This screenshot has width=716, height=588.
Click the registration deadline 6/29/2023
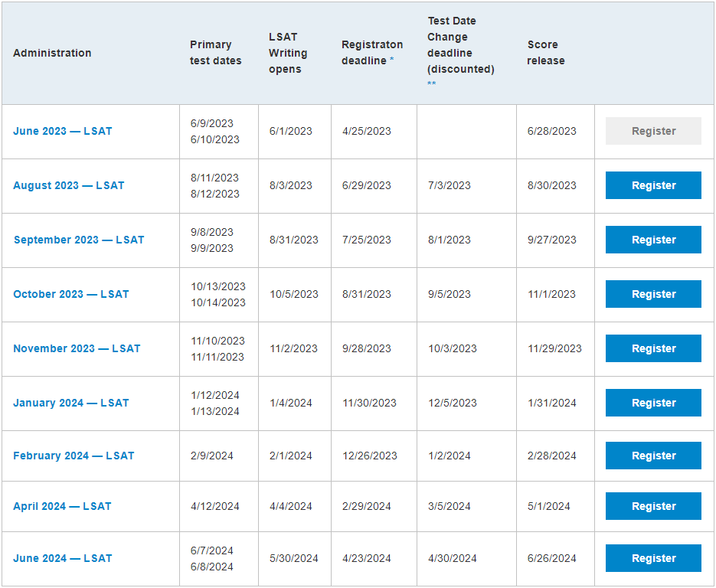click(x=367, y=185)
